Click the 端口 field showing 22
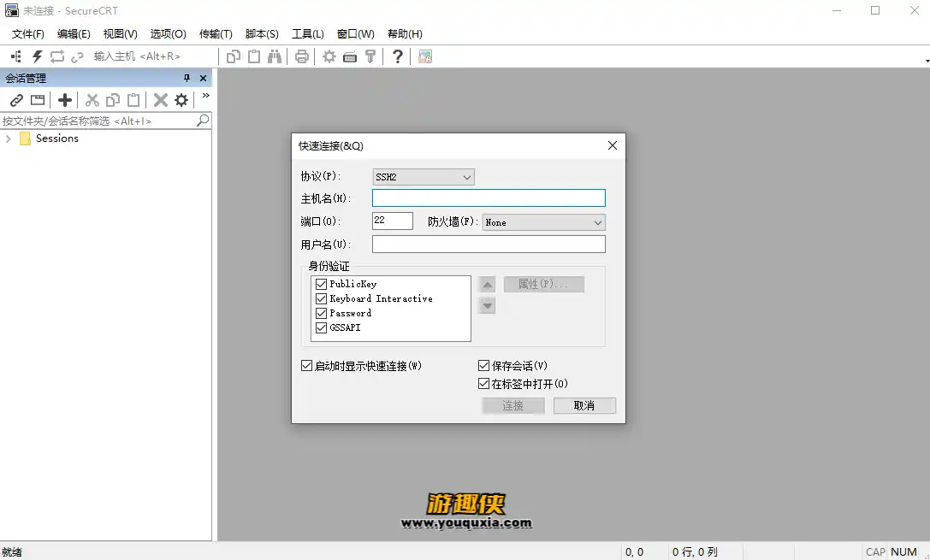The width and height of the screenshot is (930, 560). pos(393,221)
